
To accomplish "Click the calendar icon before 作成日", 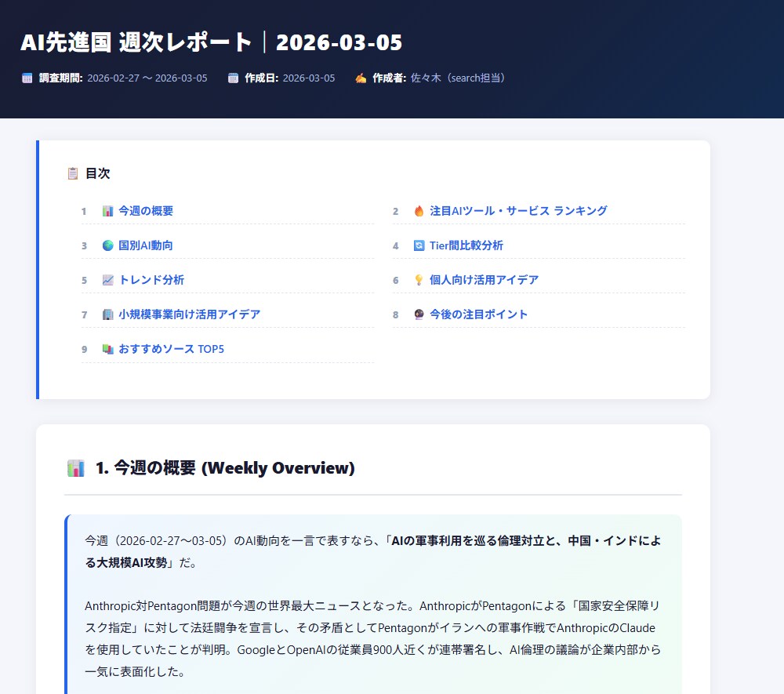I will pyautogui.click(x=233, y=78).
